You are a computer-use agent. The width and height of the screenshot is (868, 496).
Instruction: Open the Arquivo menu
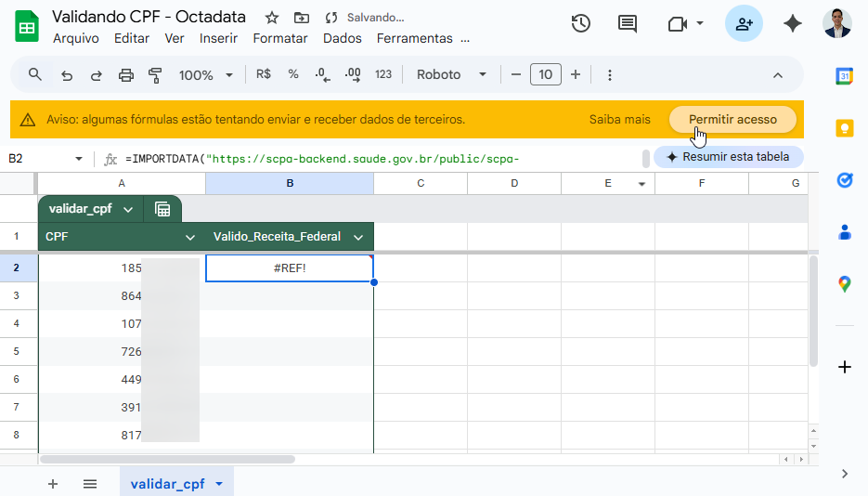(76, 38)
